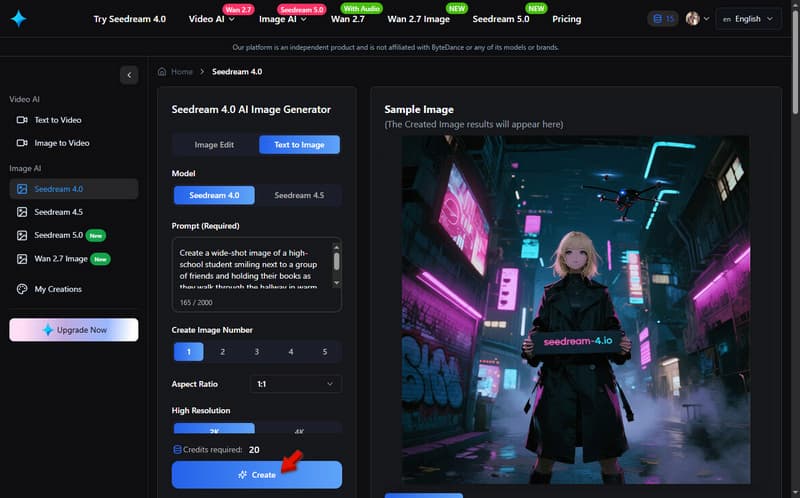Click the Wan 2.7 Image sidebar icon
This screenshot has width=800, height=498.
click(x=22, y=259)
